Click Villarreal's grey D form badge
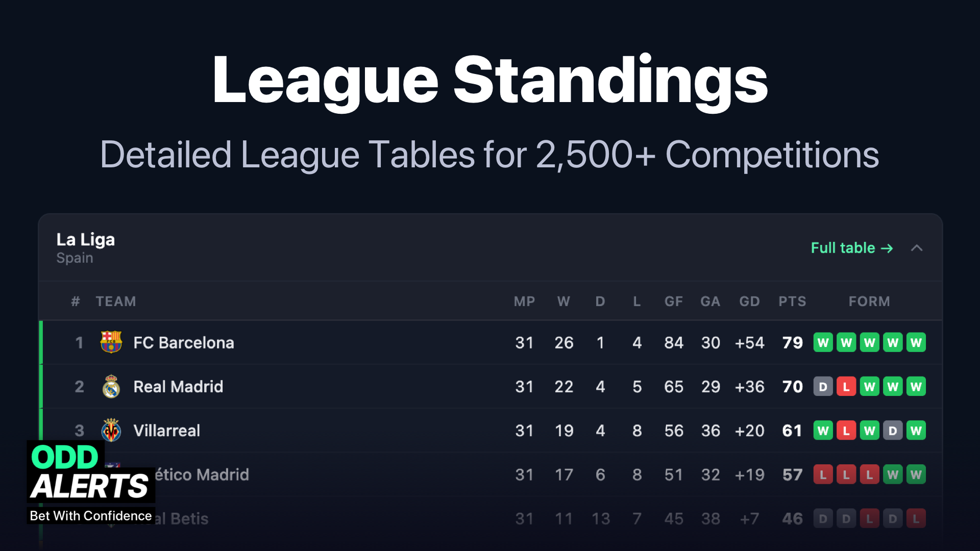The image size is (980, 551). [893, 431]
